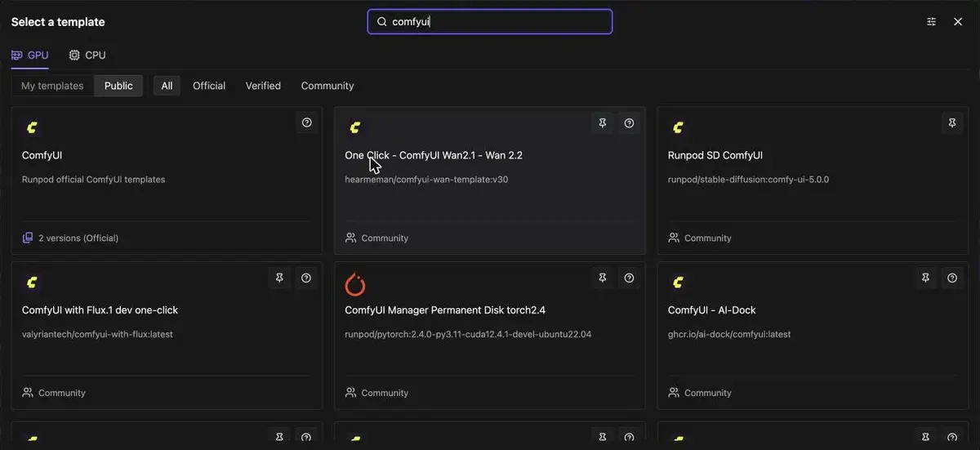The width and height of the screenshot is (980, 450).
Task: Click "runpod/stable-diffusion:comfy-ui-5.0.0" image name
Action: point(748,180)
